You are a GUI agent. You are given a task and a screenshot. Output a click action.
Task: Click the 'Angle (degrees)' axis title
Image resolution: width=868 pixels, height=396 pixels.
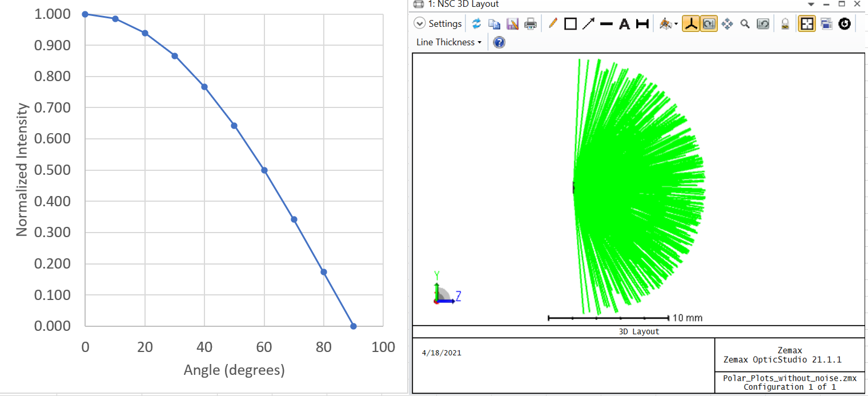(x=234, y=370)
